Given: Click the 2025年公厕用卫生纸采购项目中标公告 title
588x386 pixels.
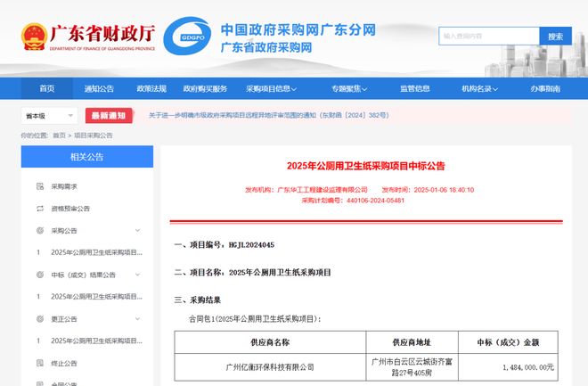Looking at the screenshot, I should [365, 166].
